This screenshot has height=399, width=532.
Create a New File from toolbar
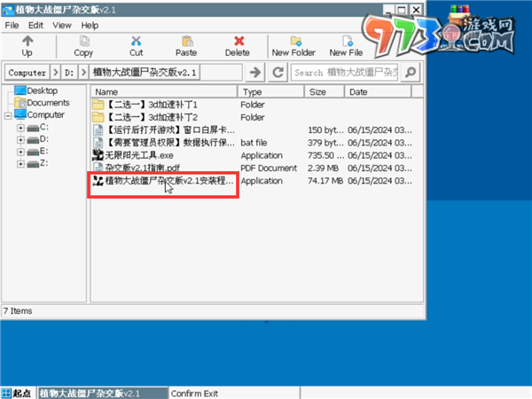pos(345,41)
